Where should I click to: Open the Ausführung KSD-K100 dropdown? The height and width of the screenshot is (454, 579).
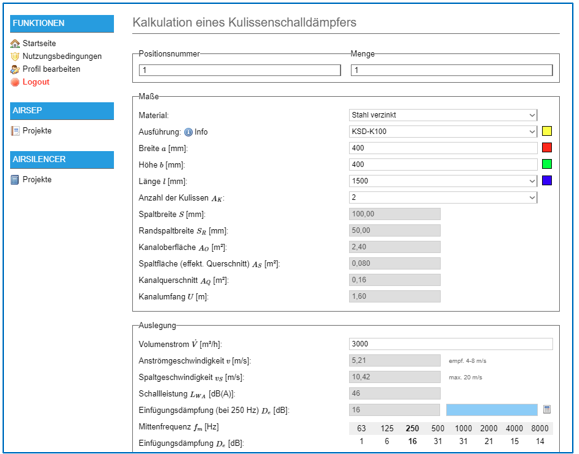coord(443,132)
